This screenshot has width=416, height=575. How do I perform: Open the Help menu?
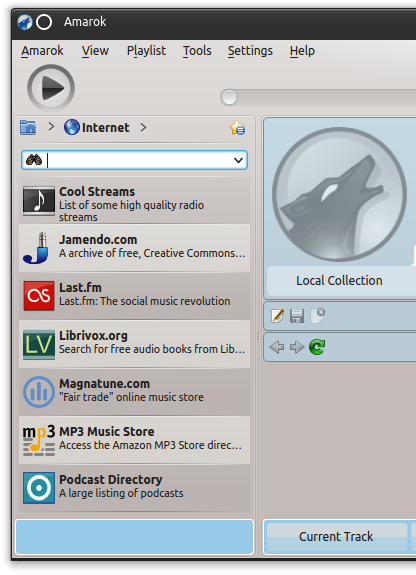[x=302, y=51]
